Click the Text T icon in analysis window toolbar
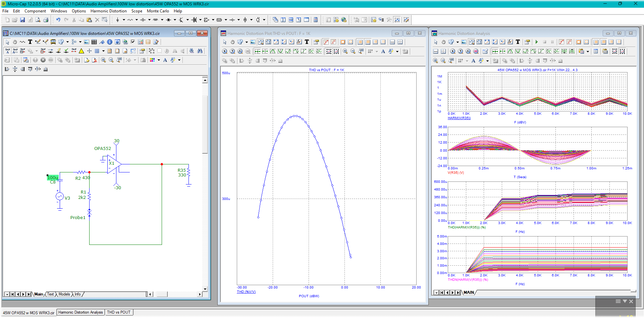The width and height of the screenshot is (644, 318). pos(518,42)
